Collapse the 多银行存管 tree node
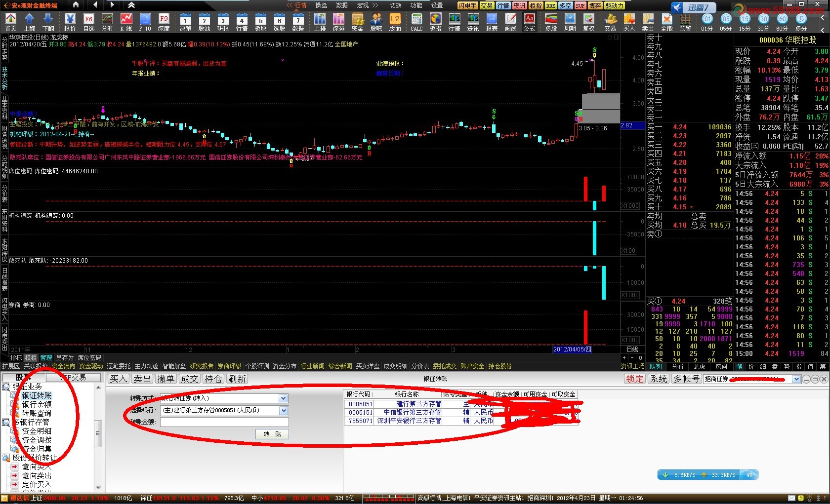 pyautogui.click(x=6, y=422)
